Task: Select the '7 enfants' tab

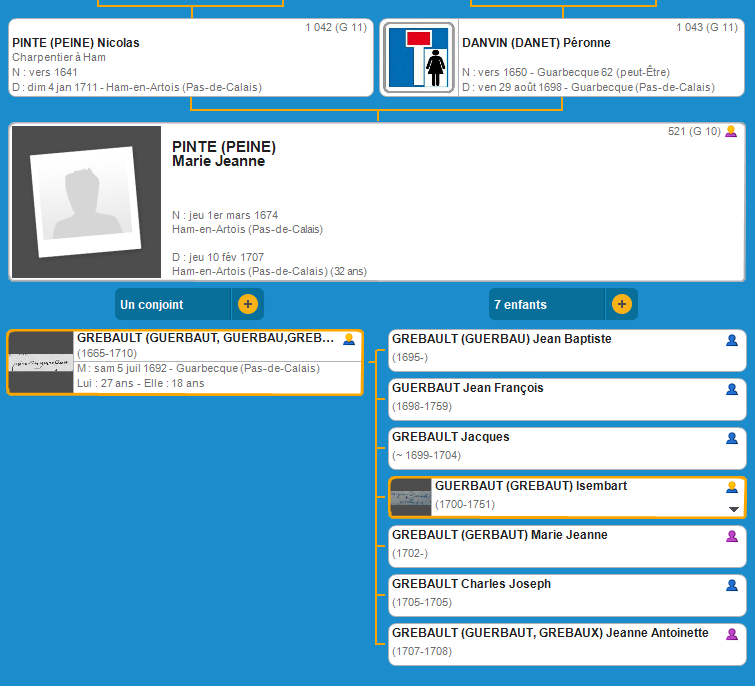Action: (x=545, y=304)
